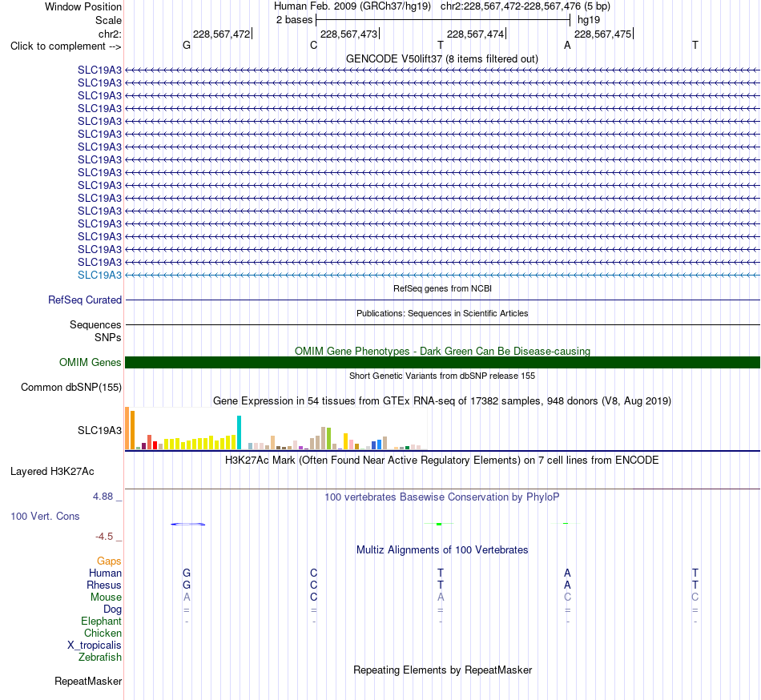The height and width of the screenshot is (700, 761).
Task: Open 'Repeating Elements by RepeatMasker' title
Action: click(x=442, y=670)
